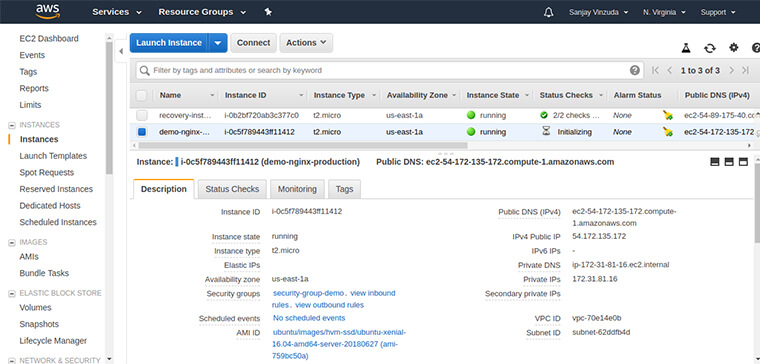Uncheck the demo-nginx instance checkbox
This screenshot has height=364, width=760.
pyautogui.click(x=142, y=132)
